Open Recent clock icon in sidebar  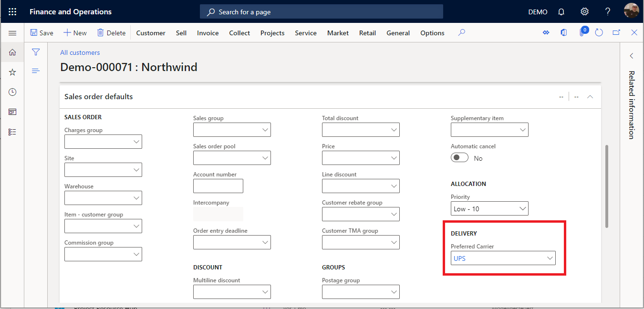pyautogui.click(x=12, y=92)
